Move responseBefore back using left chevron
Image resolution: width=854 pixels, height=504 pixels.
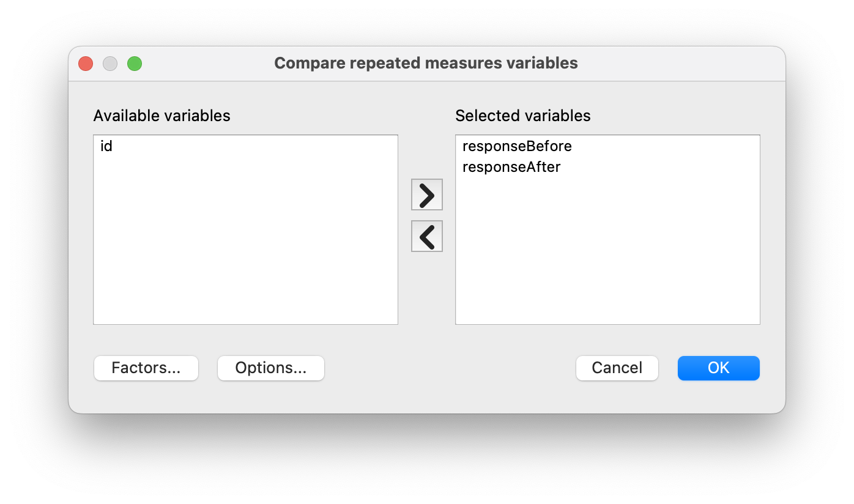coord(426,236)
